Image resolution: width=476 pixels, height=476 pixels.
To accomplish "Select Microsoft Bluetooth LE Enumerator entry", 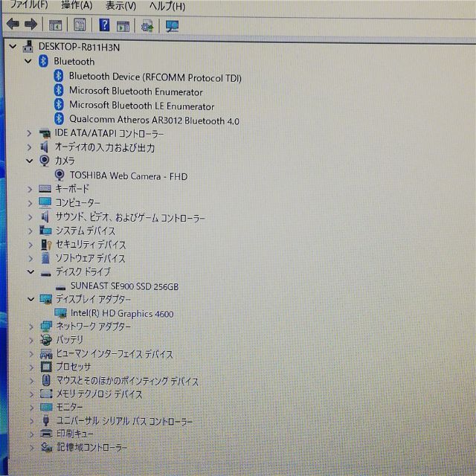I will pyautogui.click(x=142, y=106).
